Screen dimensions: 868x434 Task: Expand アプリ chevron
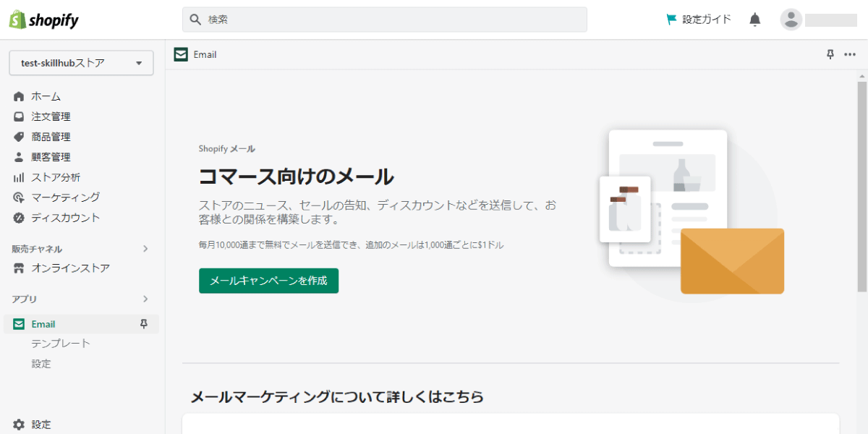145,299
